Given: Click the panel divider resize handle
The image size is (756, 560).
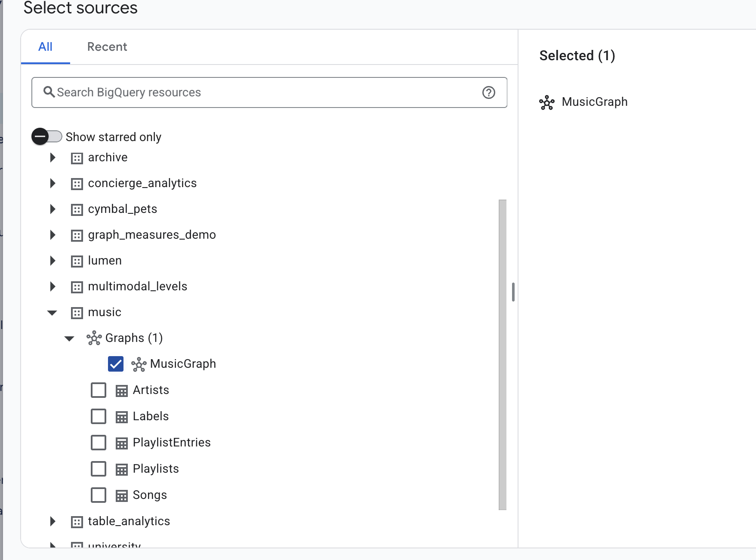Looking at the screenshot, I should [x=513, y=292].
